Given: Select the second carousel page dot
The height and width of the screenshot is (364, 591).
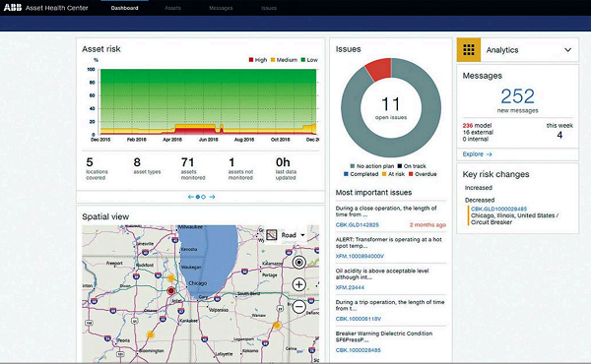Looking at the screenshot, I should (x=204, y=197).
